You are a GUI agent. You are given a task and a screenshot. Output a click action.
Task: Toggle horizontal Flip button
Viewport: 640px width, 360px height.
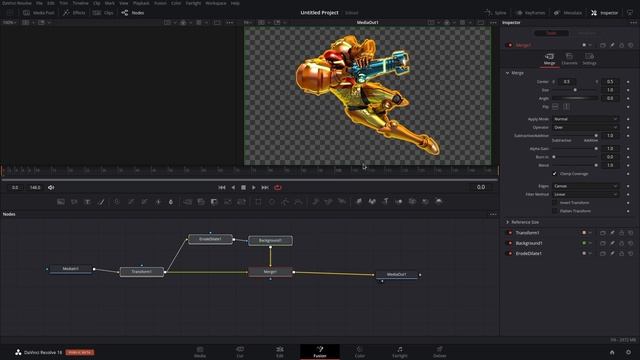pos(556,107)
